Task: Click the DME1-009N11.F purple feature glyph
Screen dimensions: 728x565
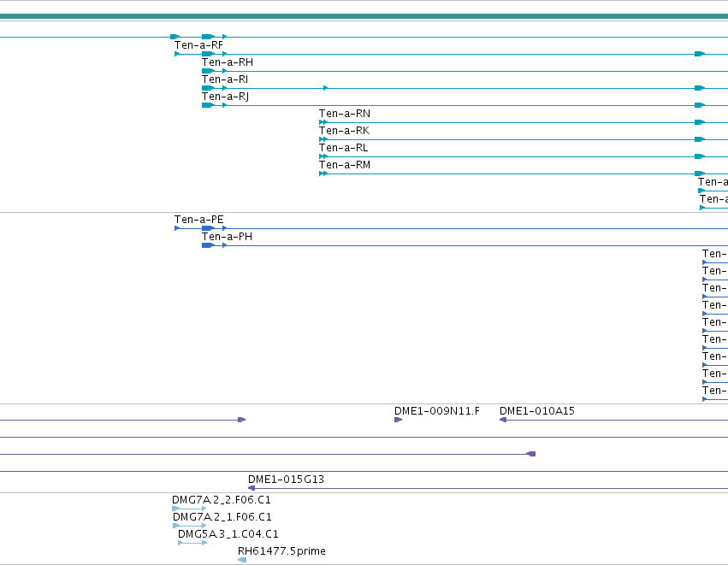Action: [399, 420]
